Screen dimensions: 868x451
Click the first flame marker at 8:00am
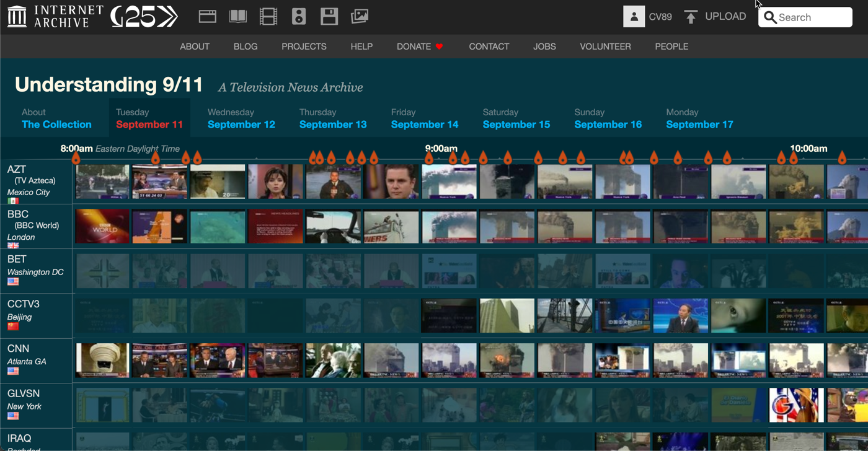tap(76, 159)
